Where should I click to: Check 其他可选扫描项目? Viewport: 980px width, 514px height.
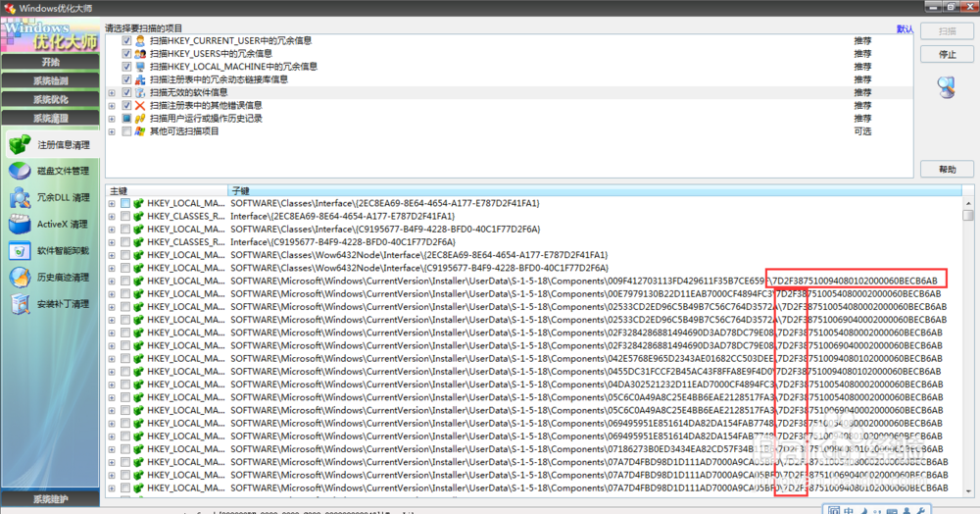click(x=126, y=131)
